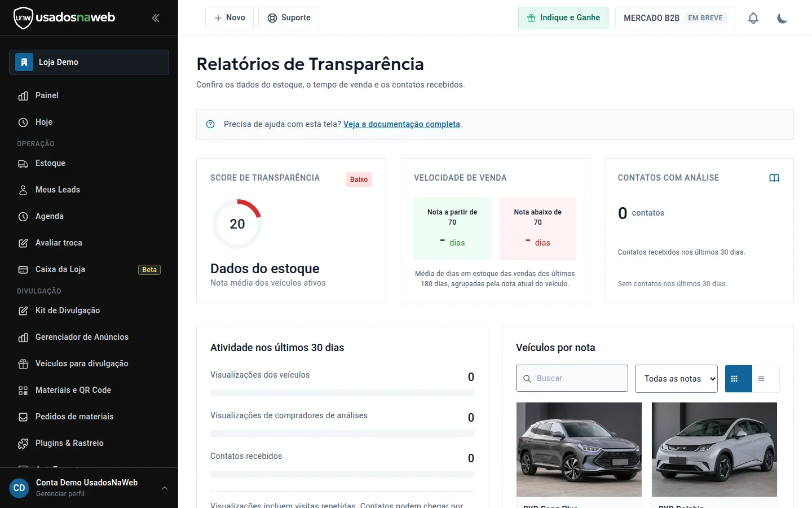Open notifications bell icon
812x508 pixels.
(753, 18)
